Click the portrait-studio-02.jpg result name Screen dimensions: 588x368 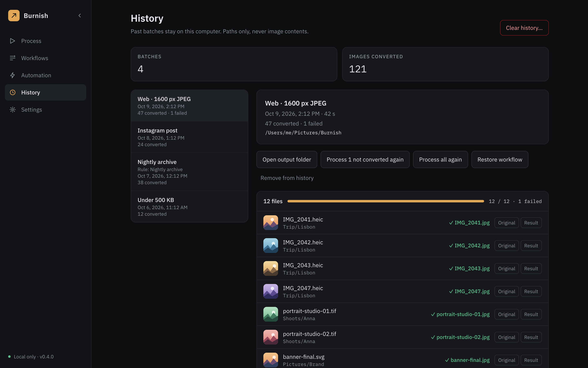pos(463,337)
